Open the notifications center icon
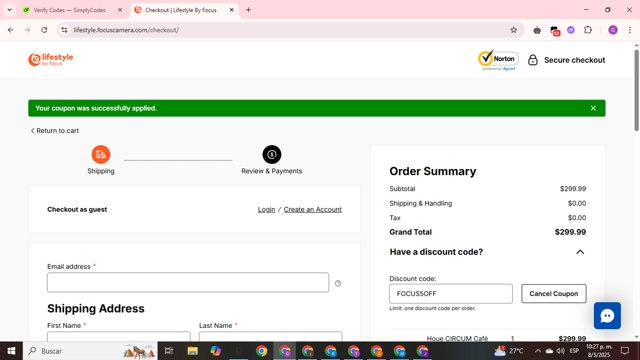Viewport: 640px width, 360px height. point(625,351)
